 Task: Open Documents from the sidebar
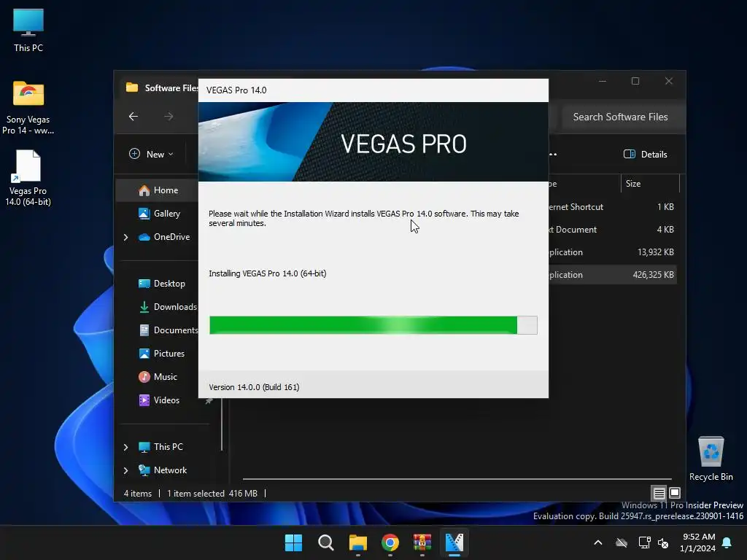169,330
